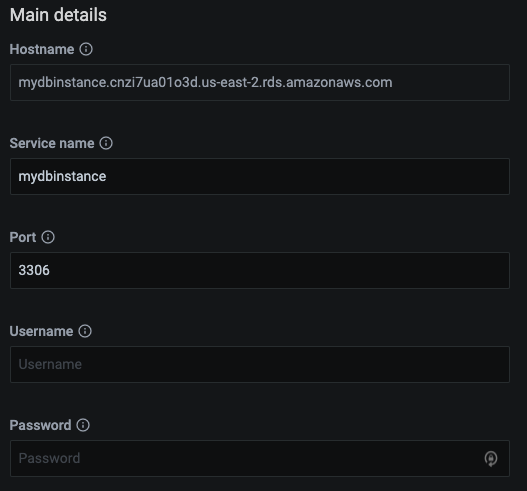Show the Username help info icon

point(85,331)
